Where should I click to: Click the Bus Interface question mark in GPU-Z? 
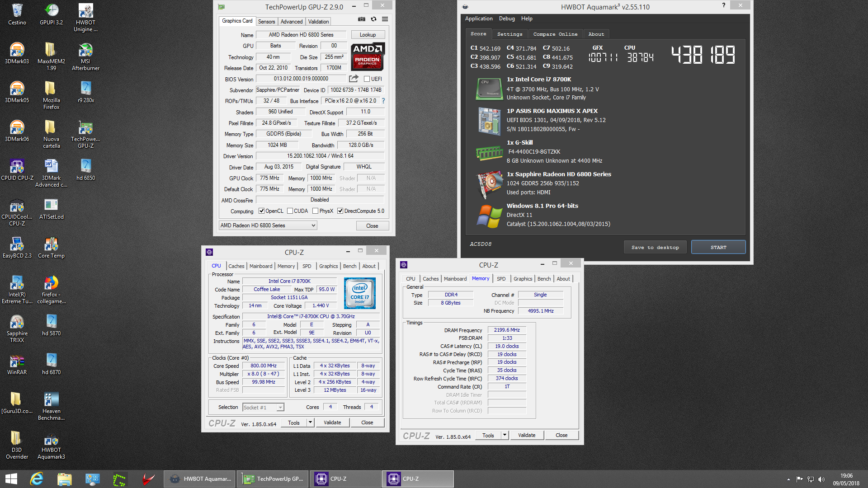point(383,101)
